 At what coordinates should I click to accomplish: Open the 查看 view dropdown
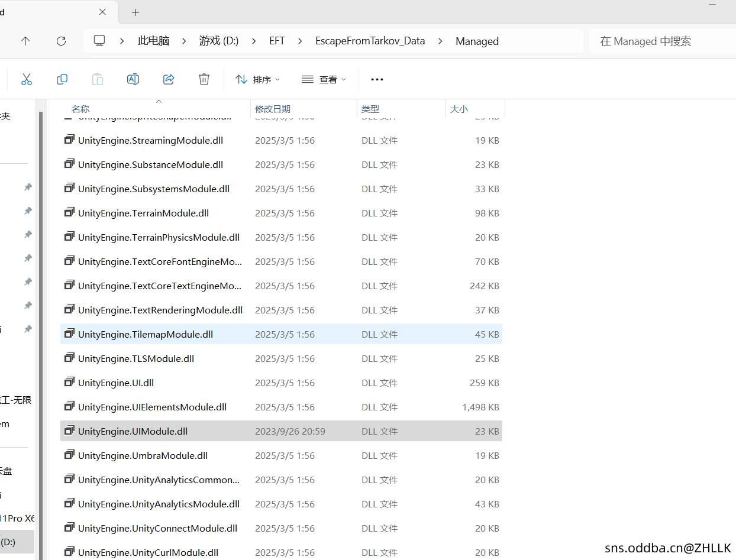[324, 79]
